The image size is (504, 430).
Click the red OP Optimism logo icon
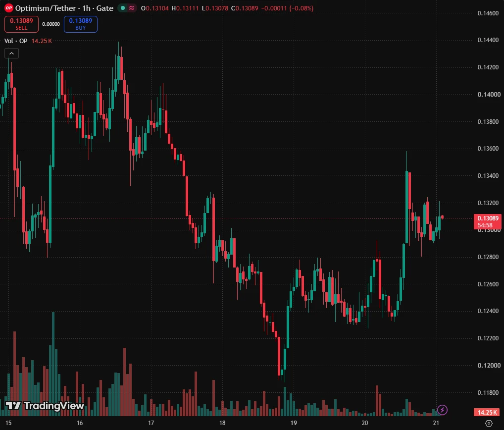tap(9, 8)
